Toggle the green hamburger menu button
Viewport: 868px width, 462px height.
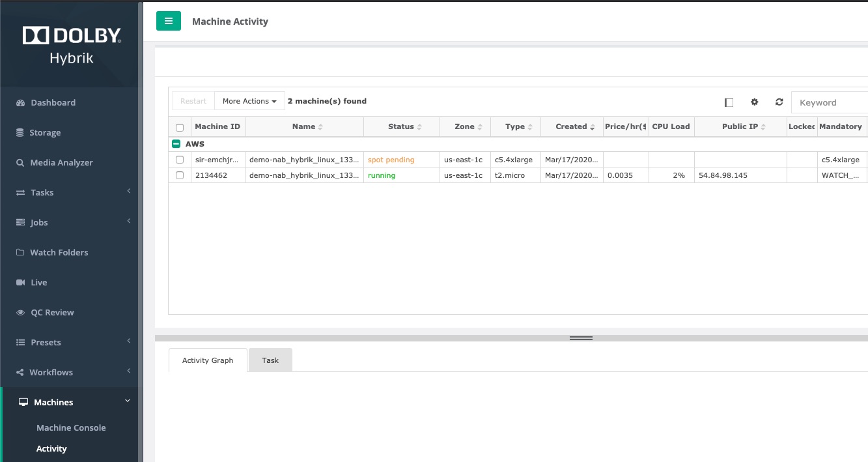click(169, 21)
